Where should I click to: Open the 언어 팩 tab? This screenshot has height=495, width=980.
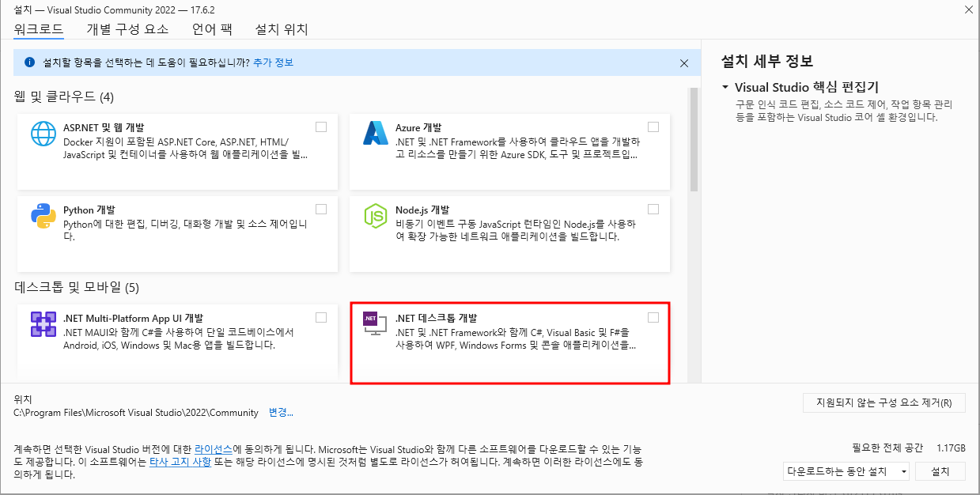[x=212, y=29]
